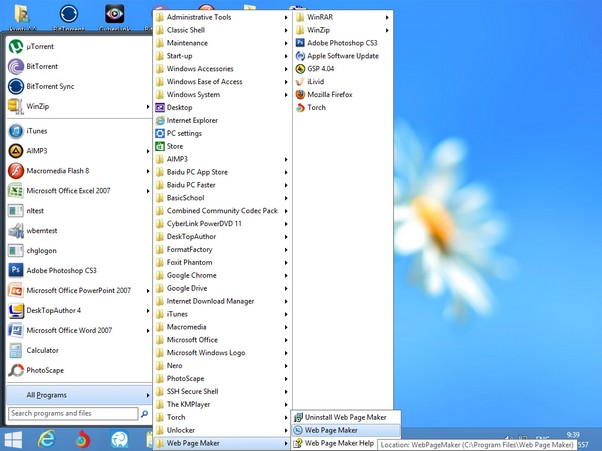Launch wbemtest program

[79, 231]
